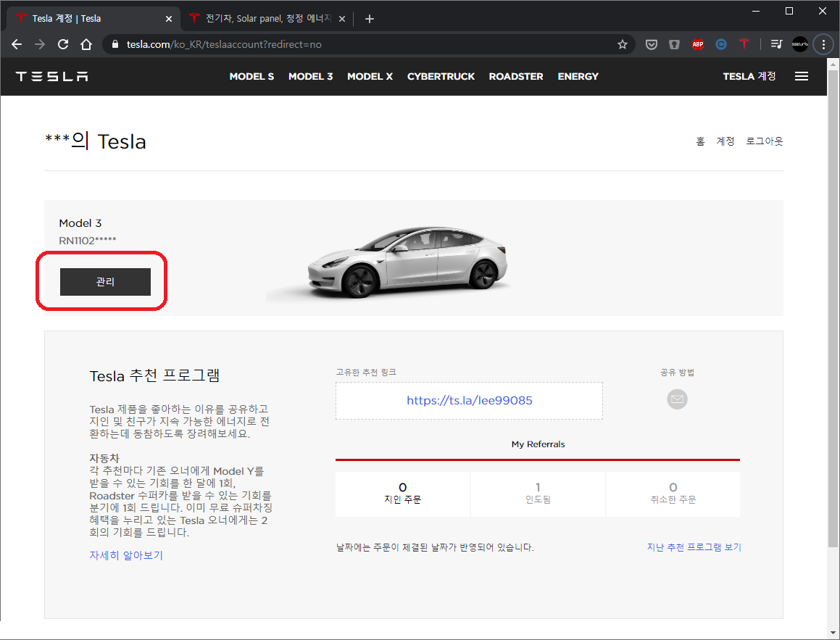Open ENERGY in navigation
Image resolution: width=840 pixels, height=640 pixels.
pos(578,77)
